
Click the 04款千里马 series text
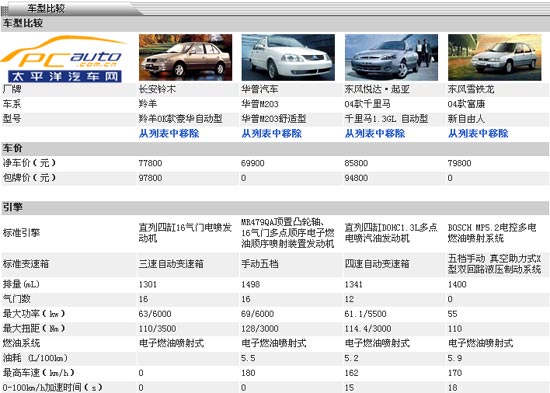368,104
